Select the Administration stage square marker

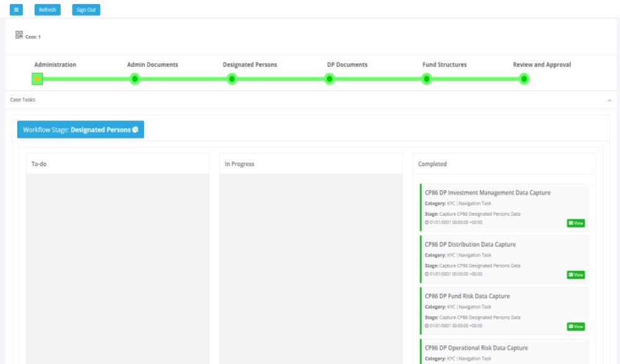(x=37, y=79)
